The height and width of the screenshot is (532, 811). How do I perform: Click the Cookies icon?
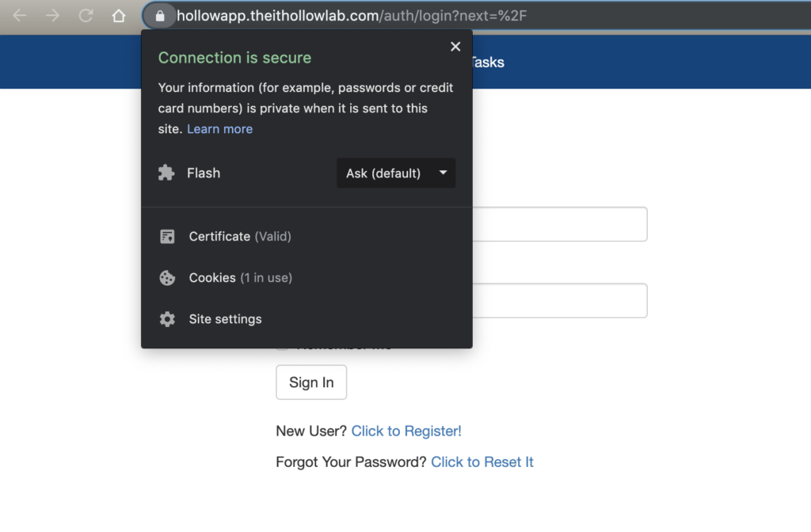pos(167,278)
